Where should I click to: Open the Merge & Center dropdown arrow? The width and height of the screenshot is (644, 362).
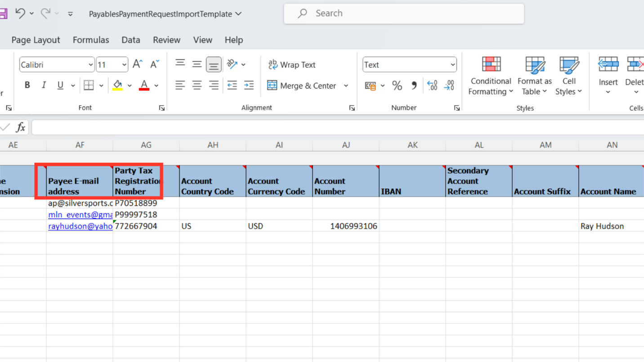(x=346, y=85)
